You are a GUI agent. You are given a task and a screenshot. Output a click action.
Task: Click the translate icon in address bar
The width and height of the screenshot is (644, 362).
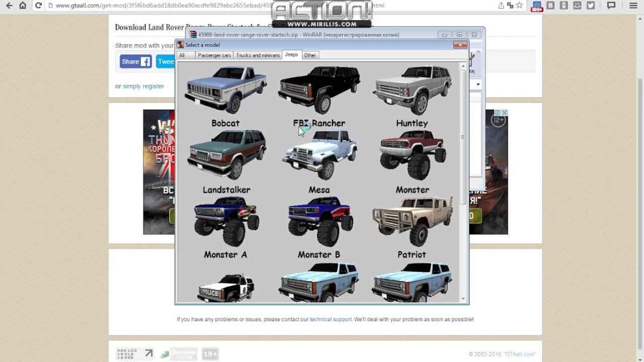click(510, 6)
